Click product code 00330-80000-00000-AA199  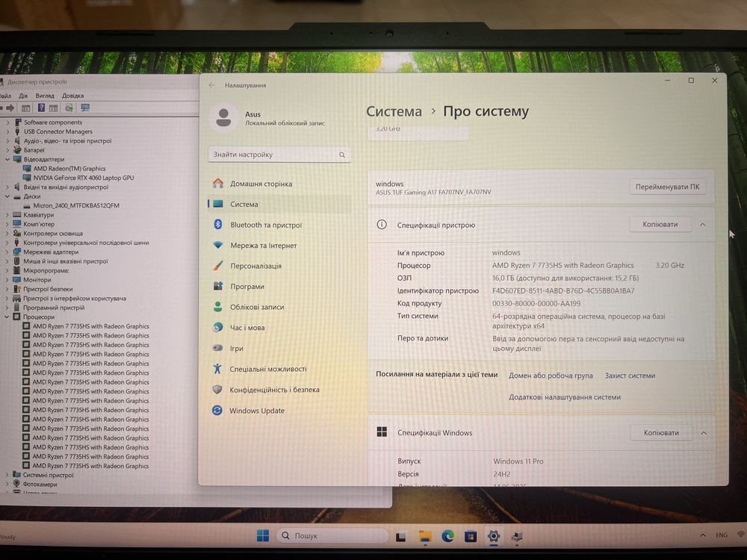[x=536, y=303]
